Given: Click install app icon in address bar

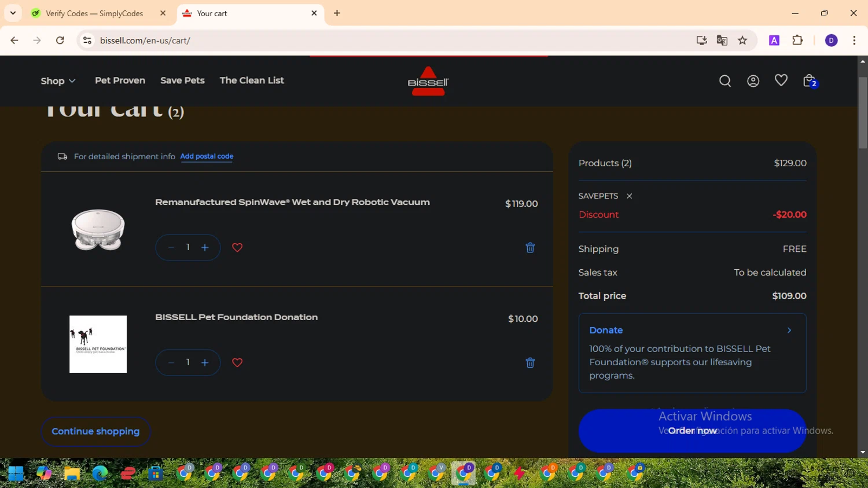Looking at the screenshot, I should pos(701,41).
